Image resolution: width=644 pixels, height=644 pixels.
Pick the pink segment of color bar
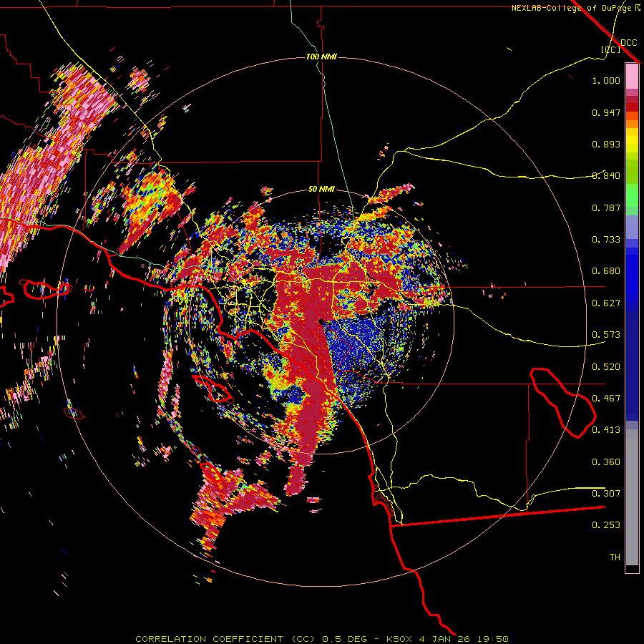632,76
